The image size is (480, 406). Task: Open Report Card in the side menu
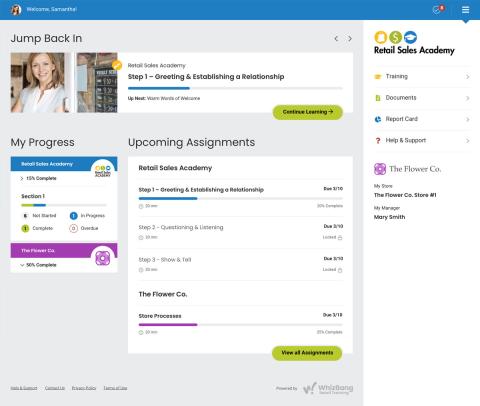[422, 119]
